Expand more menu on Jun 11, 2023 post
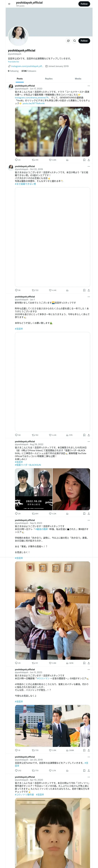Image resolution: width=98 pixels, height=868 pixels. (x=89, y=670)
